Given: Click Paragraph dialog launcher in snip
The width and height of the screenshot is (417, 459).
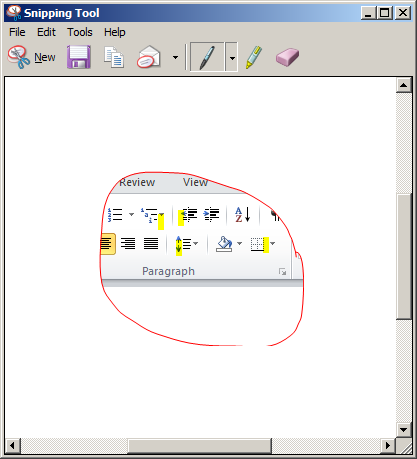Looking at the screenshot, I should [283, 272].
